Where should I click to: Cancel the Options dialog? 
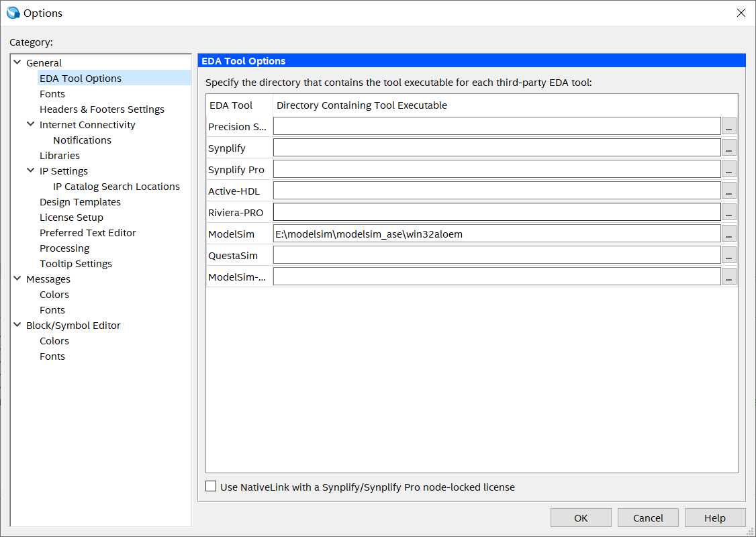tap(648, 518)
